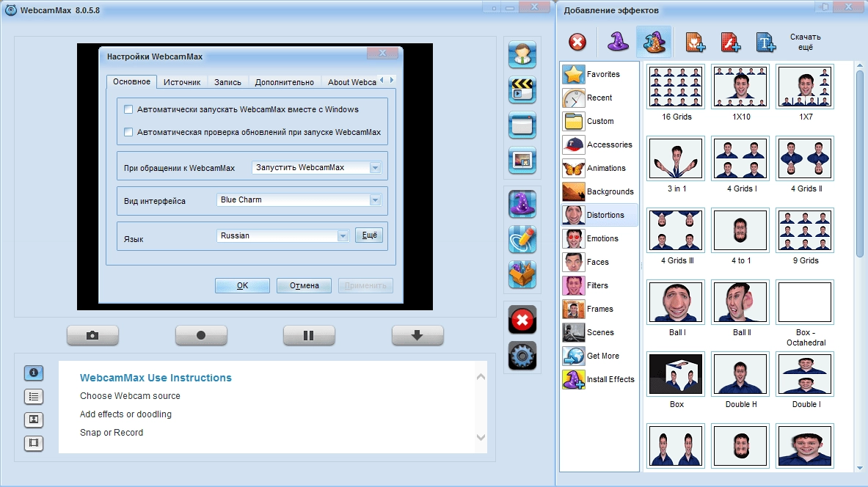Open the Custom effects category
The image size is (868, 487).
[599, 121]
